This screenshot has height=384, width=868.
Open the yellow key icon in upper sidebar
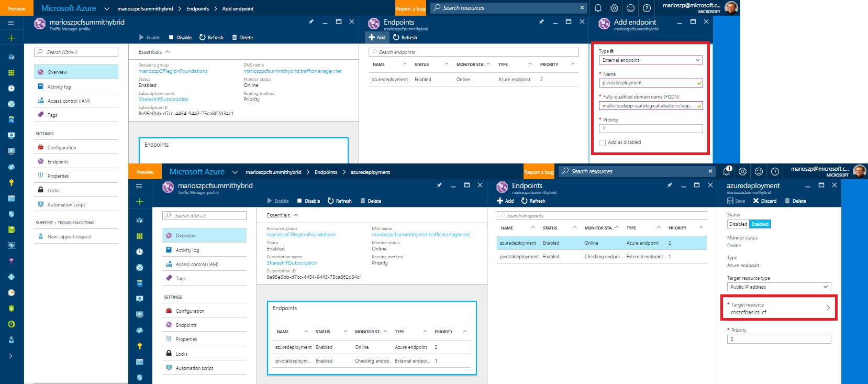(11, 183)
